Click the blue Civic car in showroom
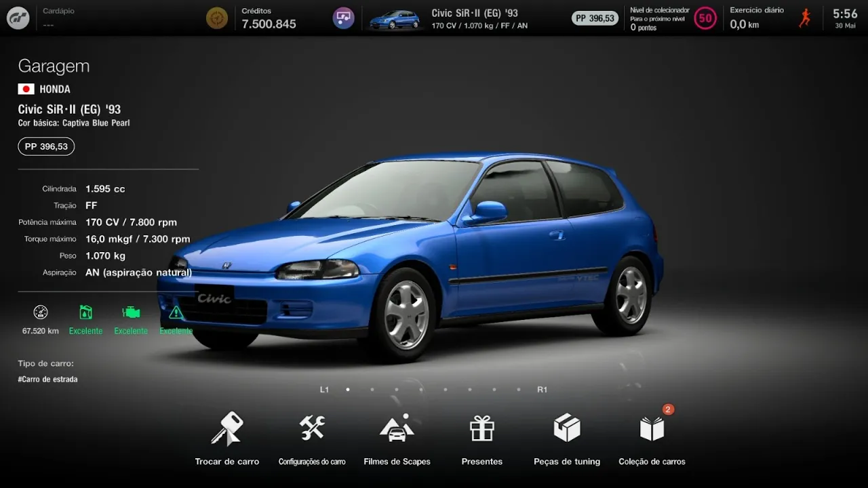The height and width of the screenshot is (488, 868). pyautogui.click(x=410, y=256)
